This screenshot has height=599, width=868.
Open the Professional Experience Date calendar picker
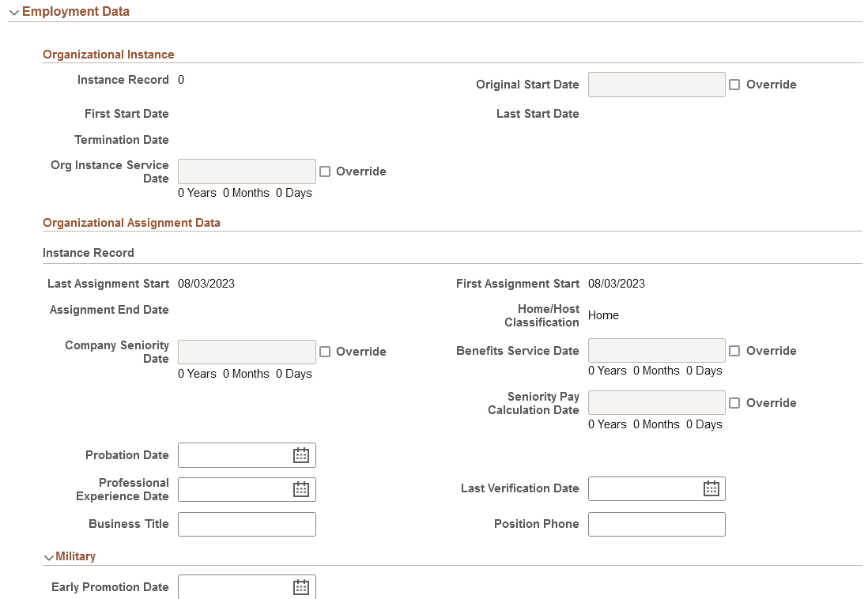click(x=300, y=489)
